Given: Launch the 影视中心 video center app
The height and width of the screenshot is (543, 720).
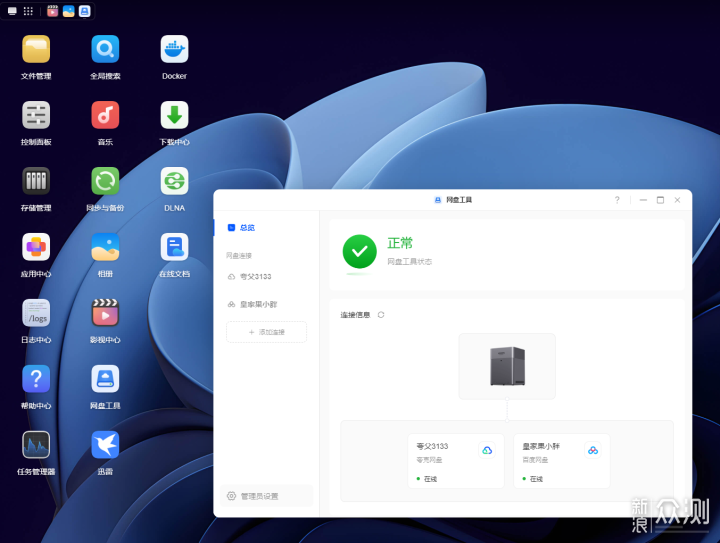Looking at the screenshot, I should pos(105,313).
